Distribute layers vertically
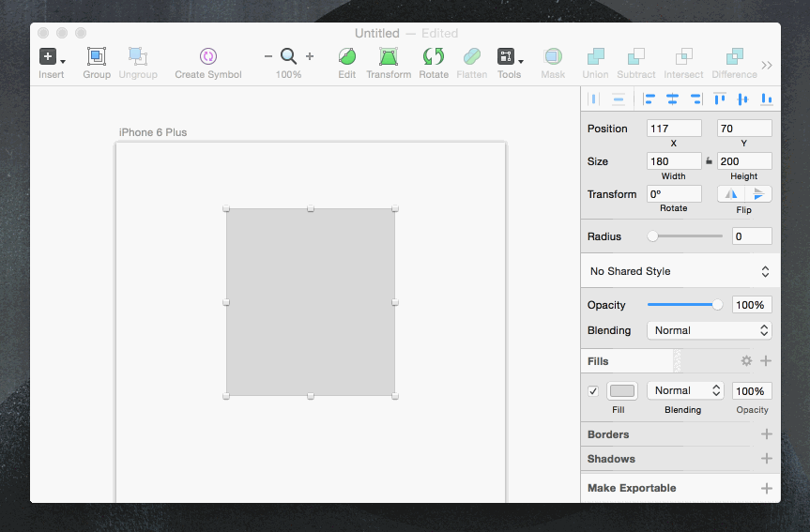810x532 pixels. [619, 99]
